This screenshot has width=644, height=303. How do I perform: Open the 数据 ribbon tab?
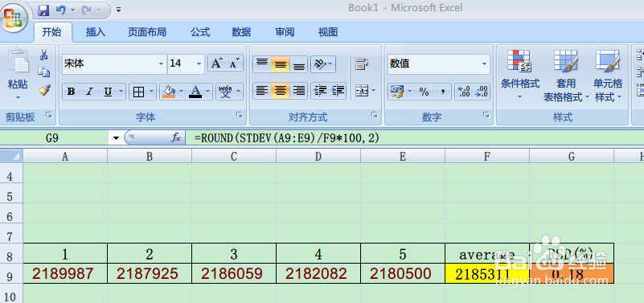(241, 32)
